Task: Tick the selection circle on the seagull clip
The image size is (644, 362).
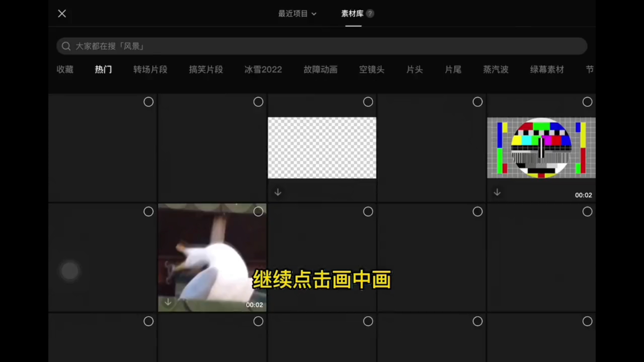Action: 258,212
